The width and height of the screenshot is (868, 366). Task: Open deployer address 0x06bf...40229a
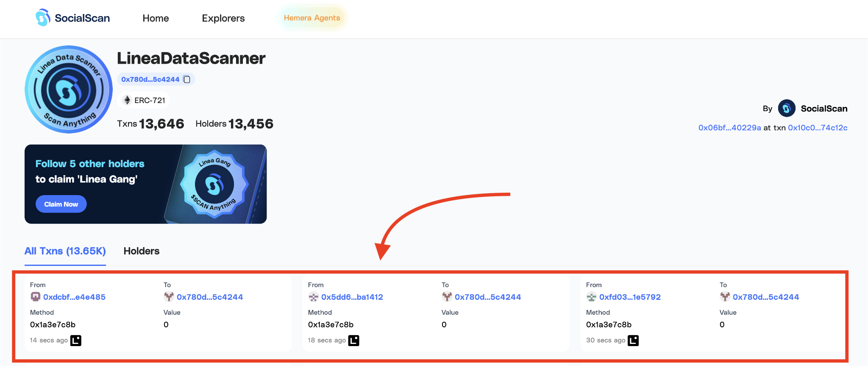coord(730,128)
